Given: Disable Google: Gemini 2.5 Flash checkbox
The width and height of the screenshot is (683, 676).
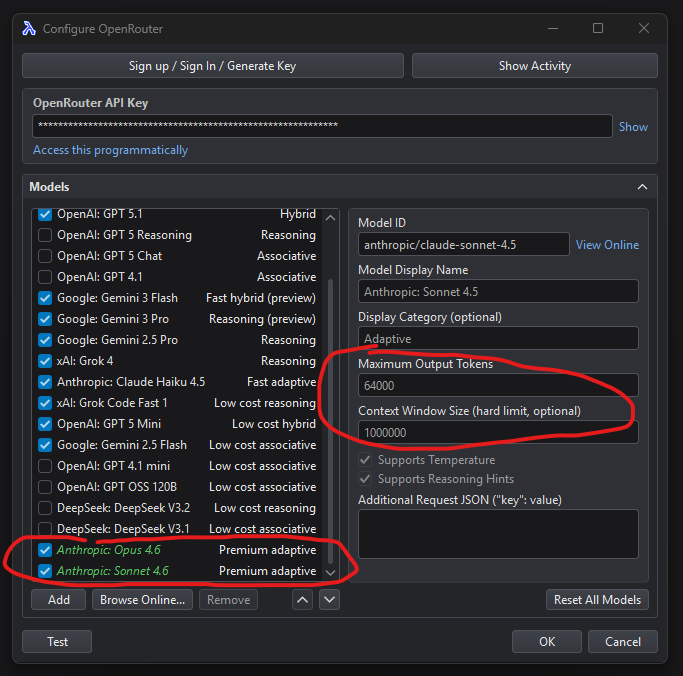Looking at the screenshot, I should tap(45, 445).
